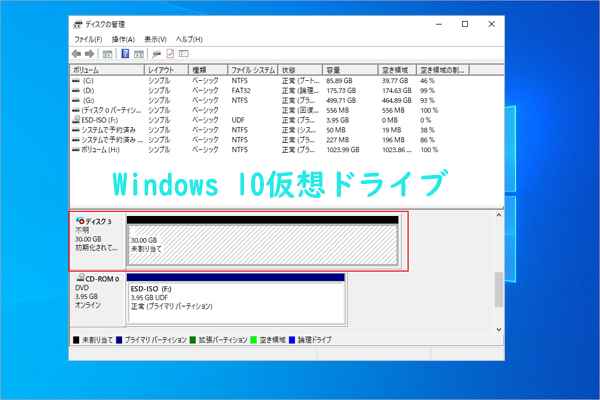Select the ESD-ISO (F:) partition block
Screen dimensions: 600x400
pos(236,298)
